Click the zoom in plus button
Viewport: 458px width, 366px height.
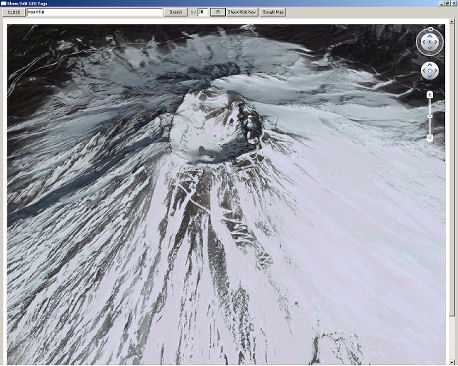coord(430,95)
